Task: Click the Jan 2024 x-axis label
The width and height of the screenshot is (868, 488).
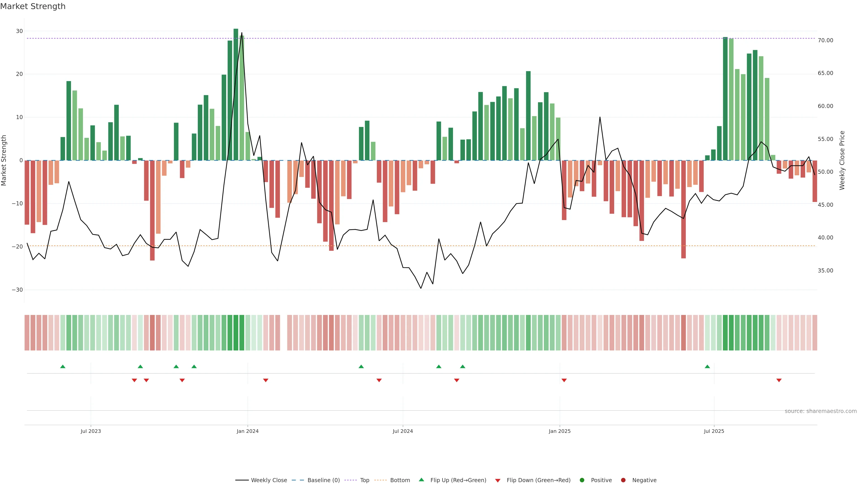Action: tap(248, 431)
